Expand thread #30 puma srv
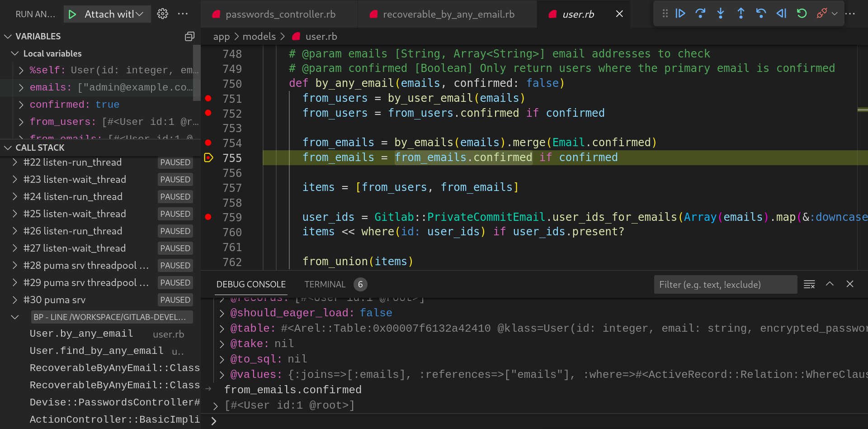 pyautogui.click(x=15, y=300)
